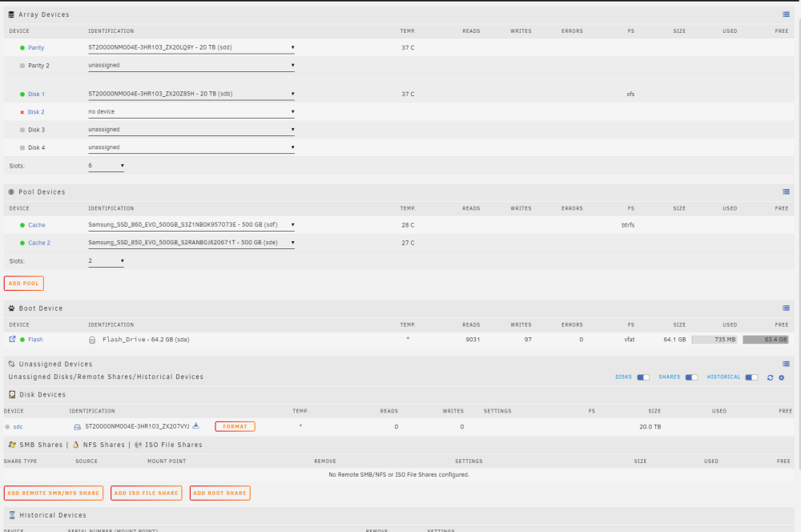Click green status dot next to Flash

[x=22, y=340]
